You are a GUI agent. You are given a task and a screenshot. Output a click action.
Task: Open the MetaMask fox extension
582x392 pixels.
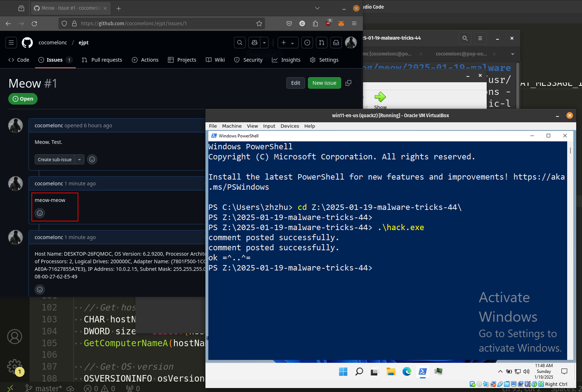341,23
